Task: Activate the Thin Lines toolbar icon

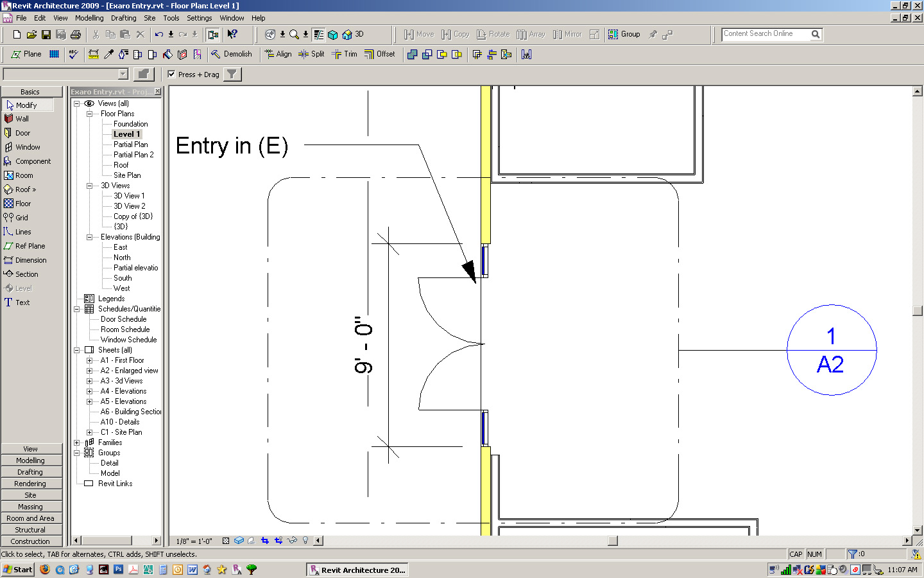Action: (319, 35)
